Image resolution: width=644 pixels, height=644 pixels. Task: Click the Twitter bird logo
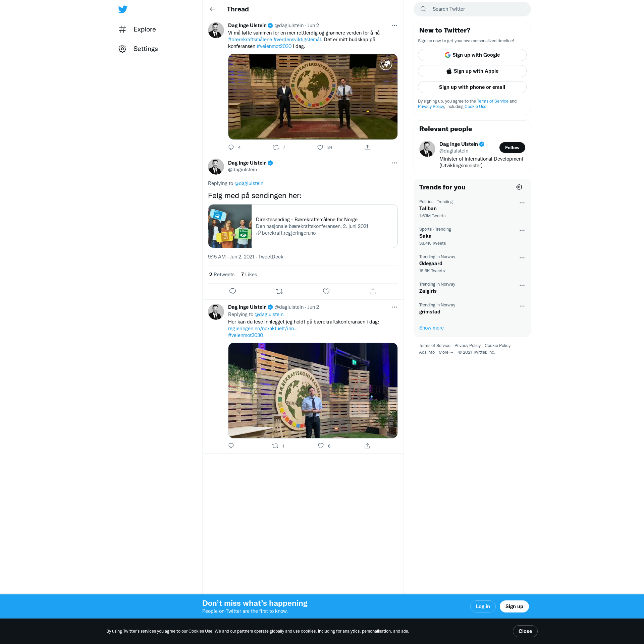123,9
